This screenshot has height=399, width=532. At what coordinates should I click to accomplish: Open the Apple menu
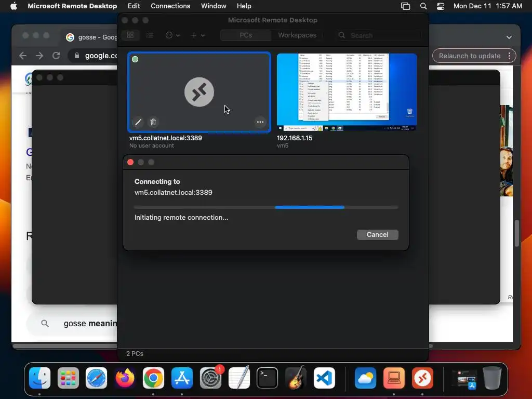pos(14,6)
